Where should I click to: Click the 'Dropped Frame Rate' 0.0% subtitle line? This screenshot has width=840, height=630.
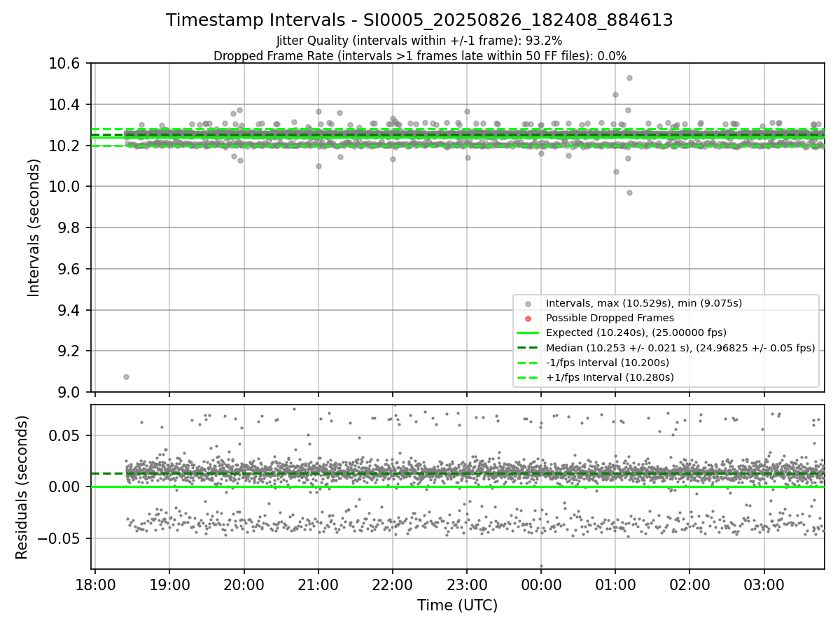(419, 56)
